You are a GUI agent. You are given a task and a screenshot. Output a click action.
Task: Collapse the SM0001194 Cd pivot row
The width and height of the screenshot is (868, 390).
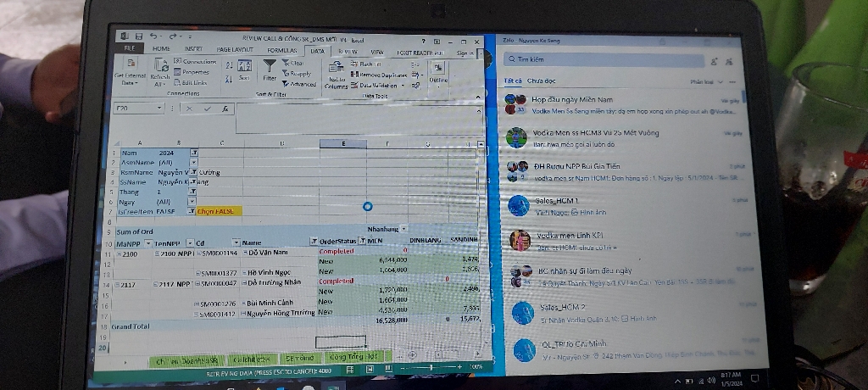coord(198,253)
